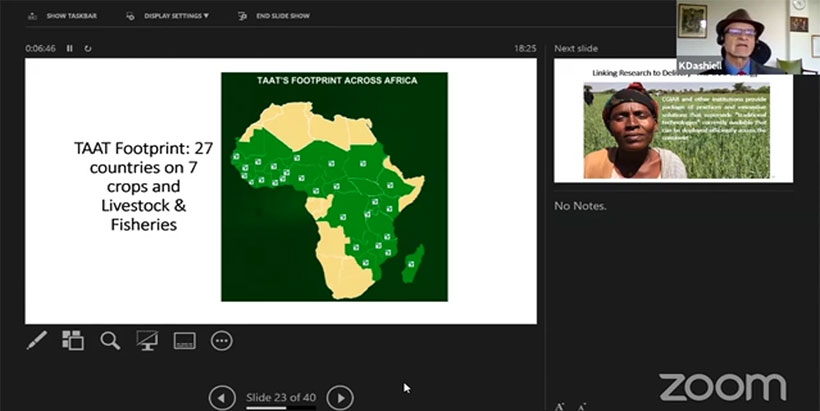
Task: Go to the previous slide arrow
Action: pyautogui.click(x=222, y=398)
